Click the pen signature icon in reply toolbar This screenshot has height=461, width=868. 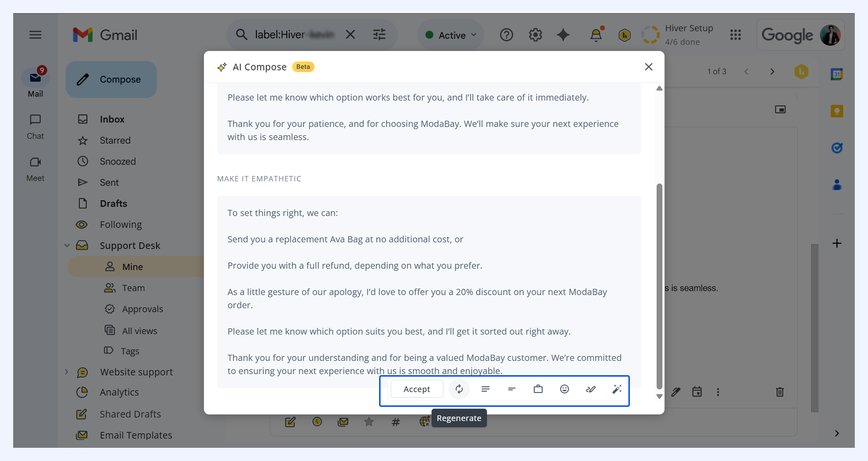676,392
